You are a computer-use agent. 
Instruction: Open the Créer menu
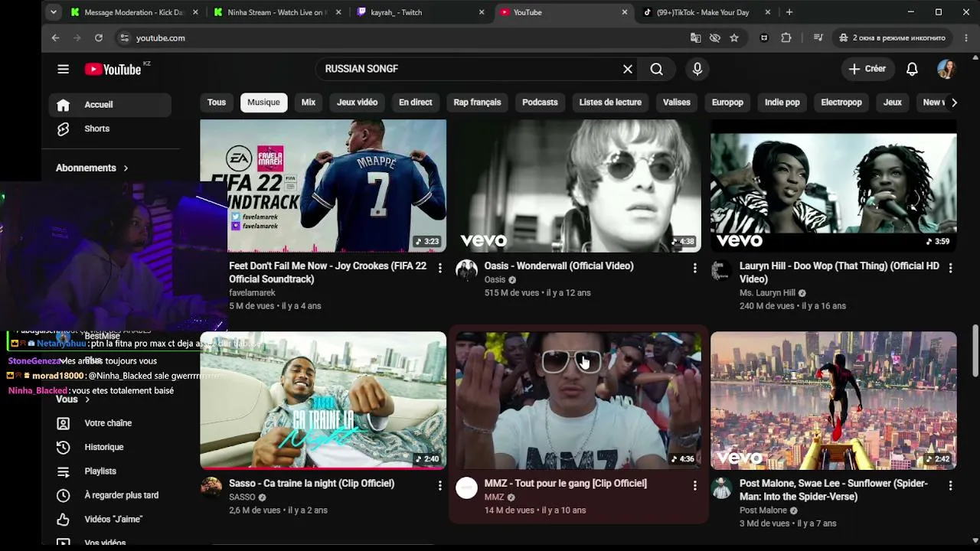coord(867,69)
